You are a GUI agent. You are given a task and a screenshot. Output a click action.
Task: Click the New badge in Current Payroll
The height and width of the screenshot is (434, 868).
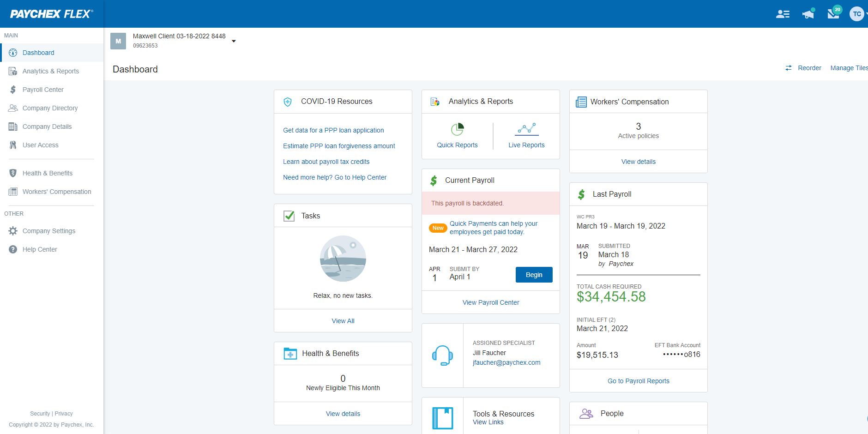(x=438, y=228)
